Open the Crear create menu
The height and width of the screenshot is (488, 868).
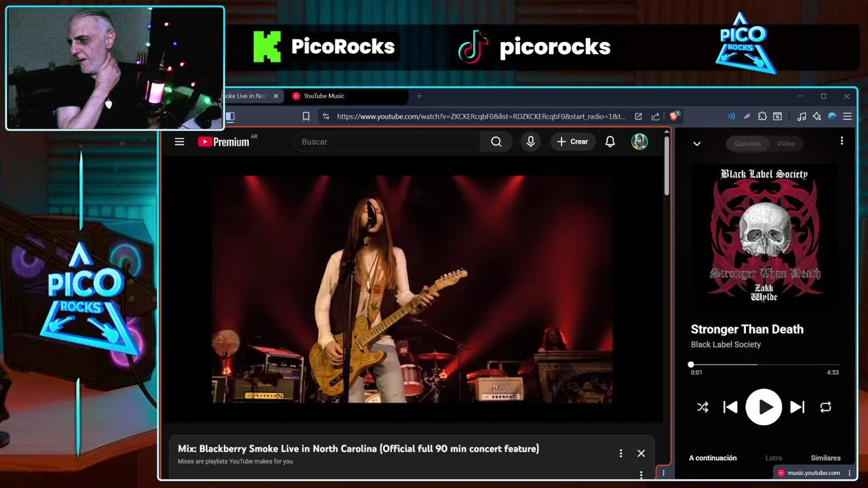click(x=572, y=142)
